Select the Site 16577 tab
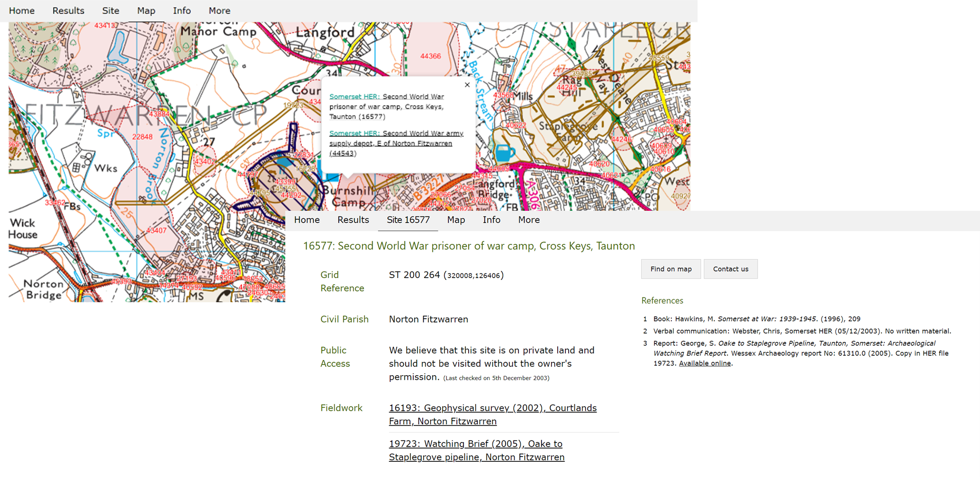The width and height of the screenshot is (980, 477). pyautogui.click(x=408, y=220)
